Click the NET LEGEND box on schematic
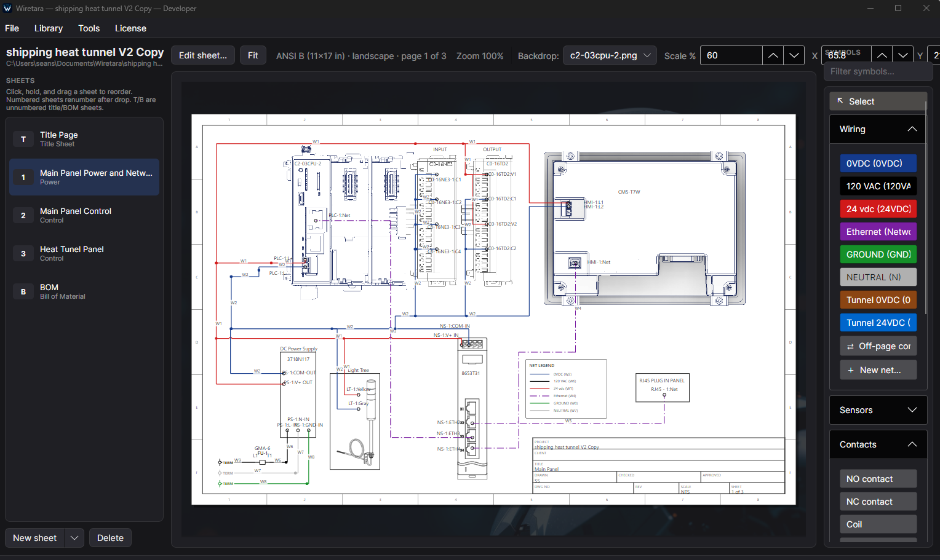Image resolution: width=940 pixels, height=560 pixels. tap(567, 388)
